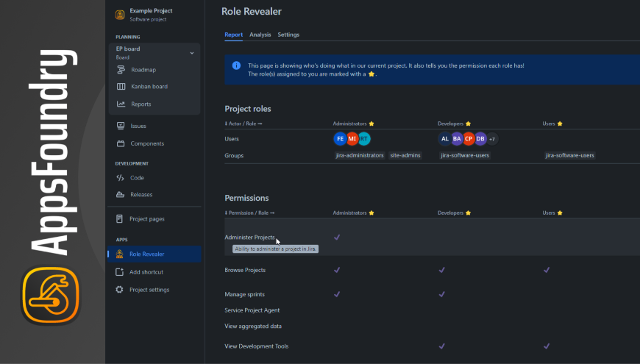Switch to the Analysis tab
Image resolution: width=640 pixels, height=364 pixels.
pos(260,35)
